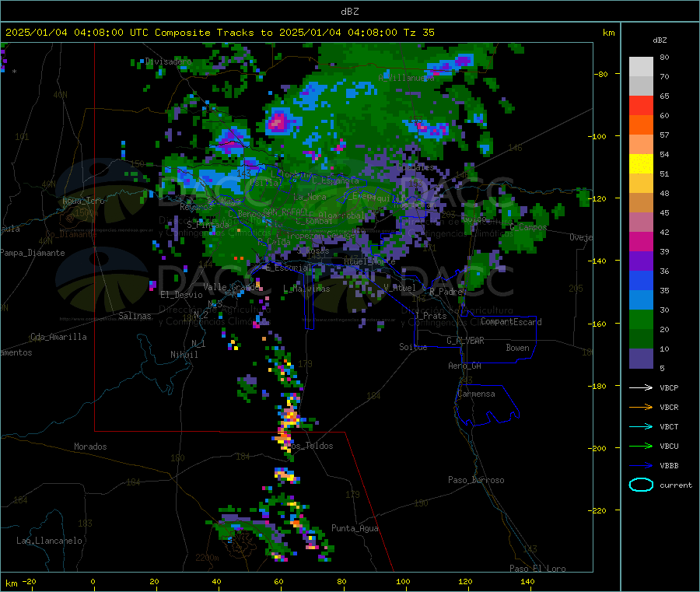Screen dimensions: 700x592
Task: Select the magenta swatch in dBZ scale
Action: (x=641, y=241)
